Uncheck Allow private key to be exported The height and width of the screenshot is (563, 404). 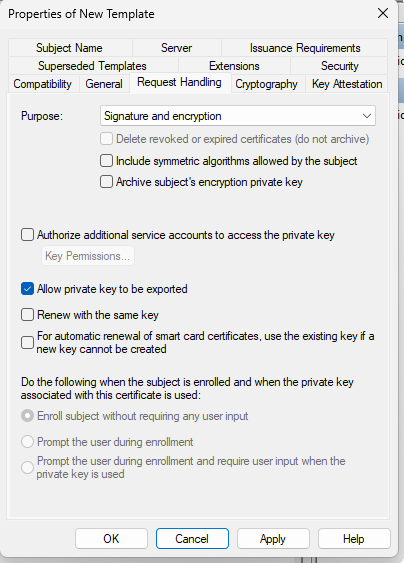click(x=27, y=289)
